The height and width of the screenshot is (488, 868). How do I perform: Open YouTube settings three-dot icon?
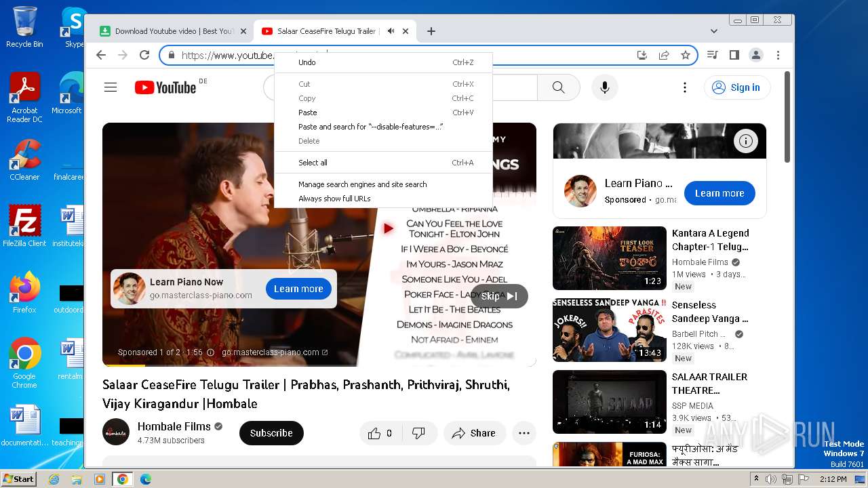click(x=685, y=87)
